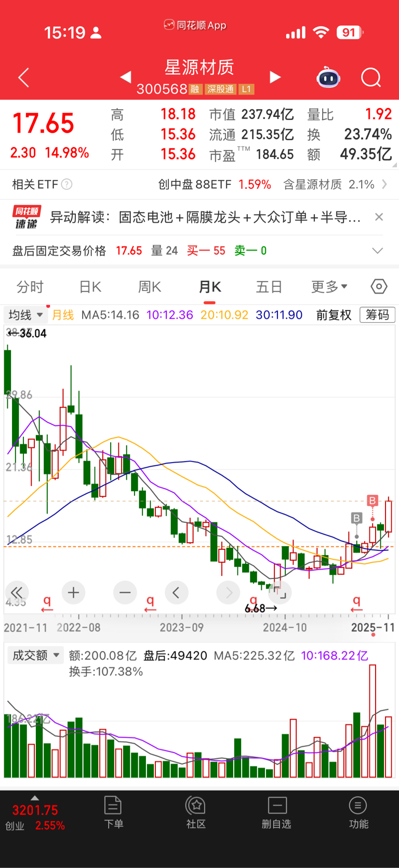Tap the latest red candlestick
The width and height of the screenshot is (399, 868).
pos(389,516)
